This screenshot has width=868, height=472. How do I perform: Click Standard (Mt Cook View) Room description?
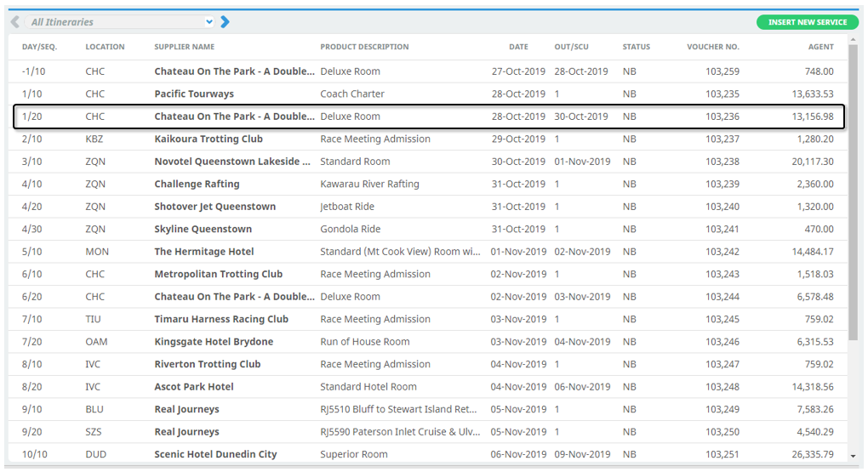pos(400,251)
